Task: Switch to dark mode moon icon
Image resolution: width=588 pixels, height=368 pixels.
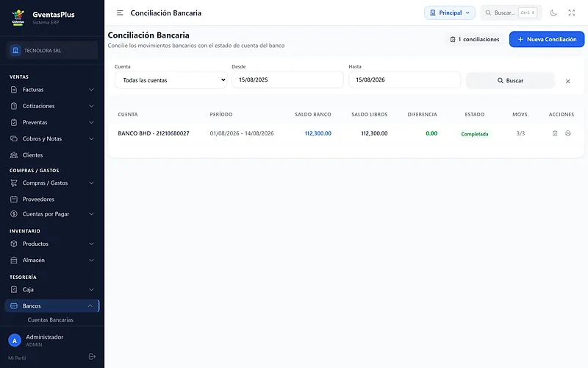Action: pos(553,13)
